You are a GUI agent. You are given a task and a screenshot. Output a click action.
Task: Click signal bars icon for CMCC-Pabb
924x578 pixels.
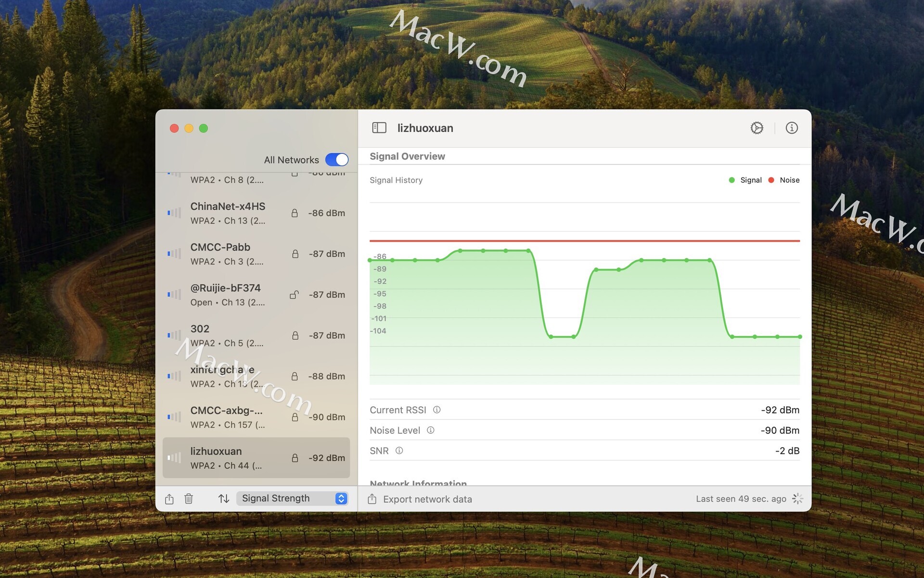coord(174,253)
